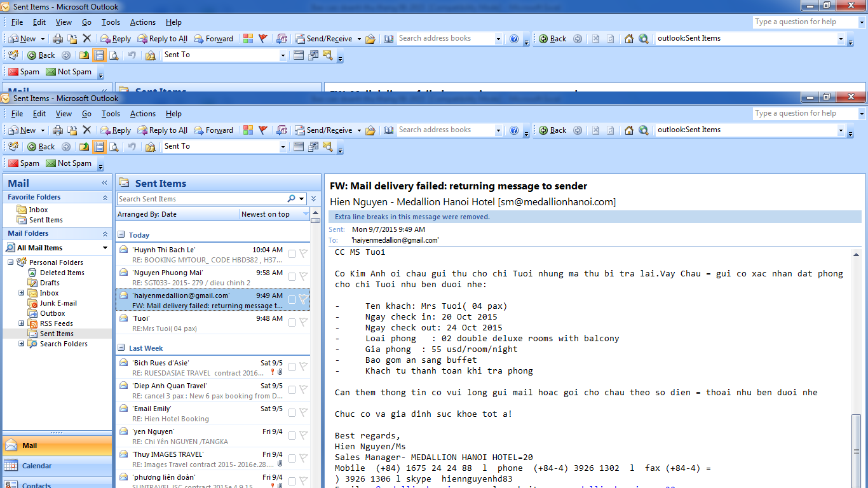
Task: Expand the Search Folders node
Action: click(22, 344)
